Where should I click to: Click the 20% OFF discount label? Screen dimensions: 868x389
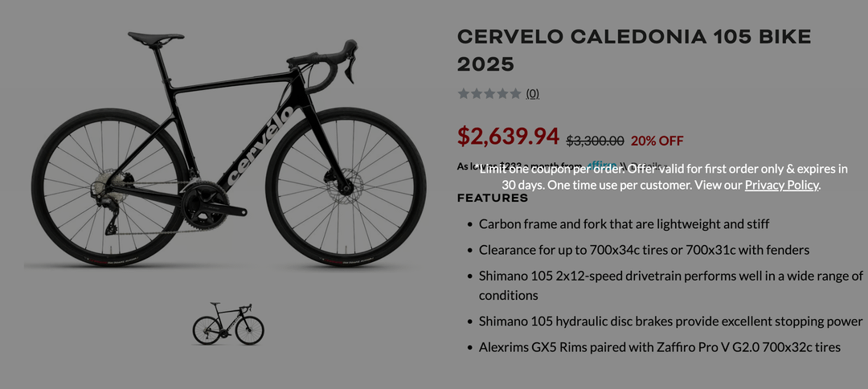point(657,141)
